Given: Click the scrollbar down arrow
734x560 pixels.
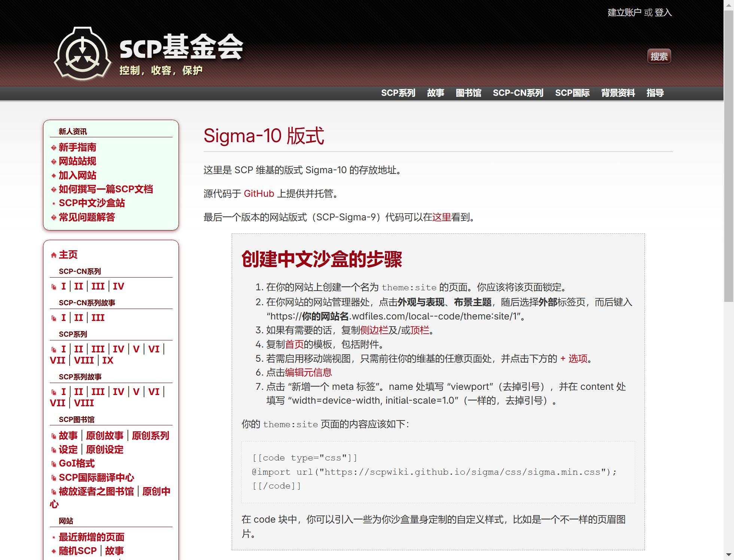Looking at the screenshot, I should point(728,554).
